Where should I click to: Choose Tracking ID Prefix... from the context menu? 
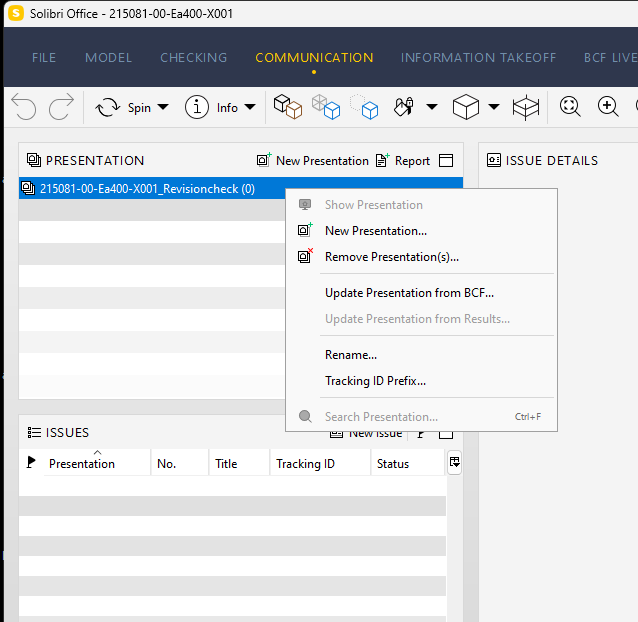click(422, 381)
